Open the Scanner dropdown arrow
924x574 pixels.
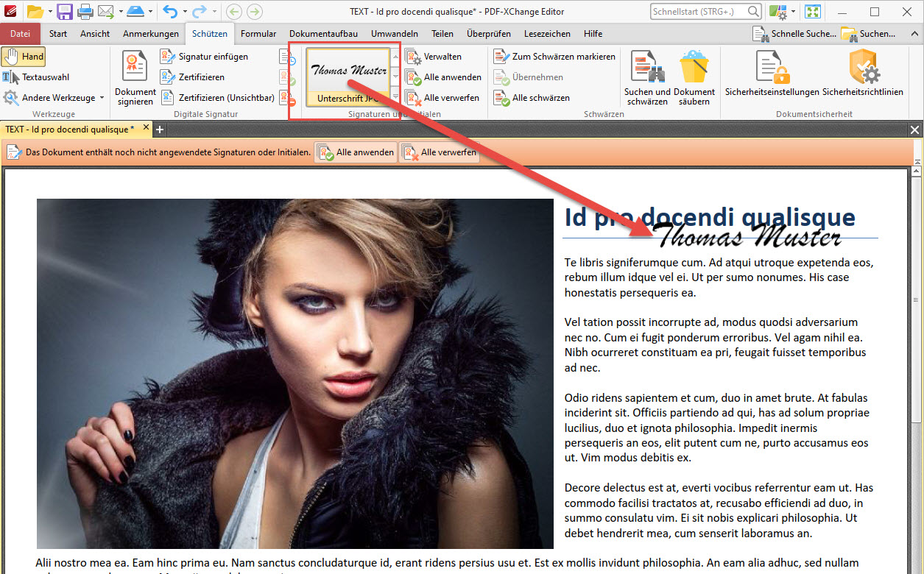pos(150,12)
